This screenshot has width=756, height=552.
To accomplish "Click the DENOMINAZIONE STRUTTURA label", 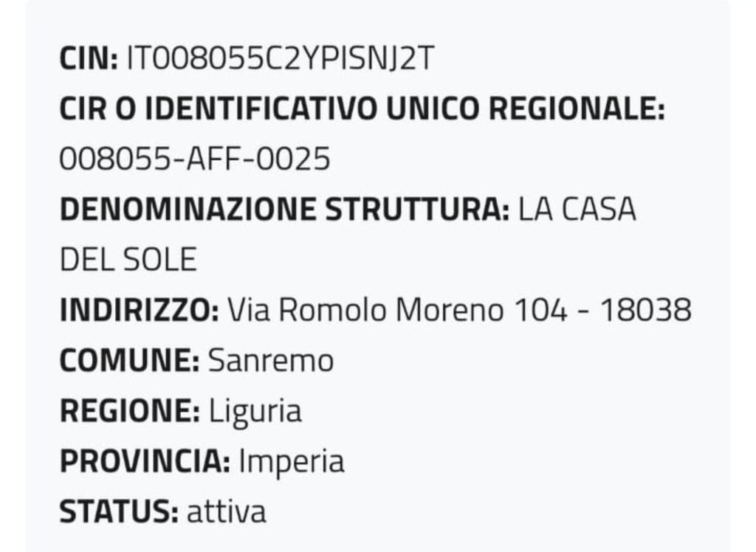I will 284,210.
